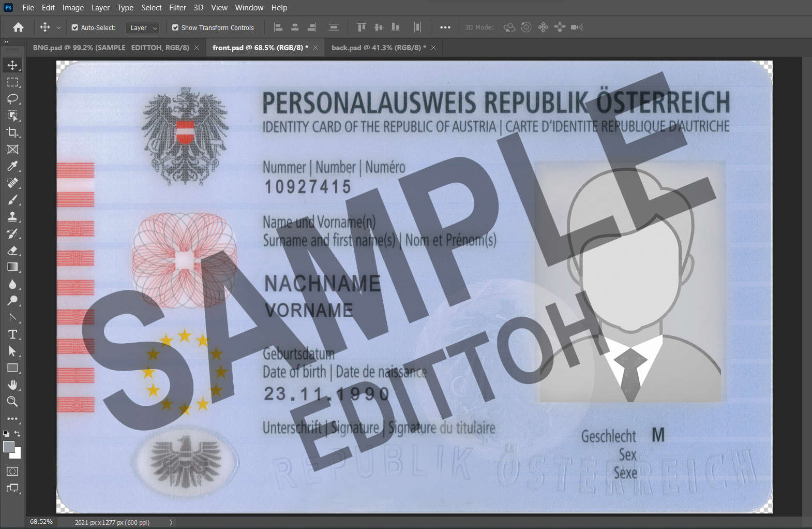Align horizontal centers of layers

point(295,27)
